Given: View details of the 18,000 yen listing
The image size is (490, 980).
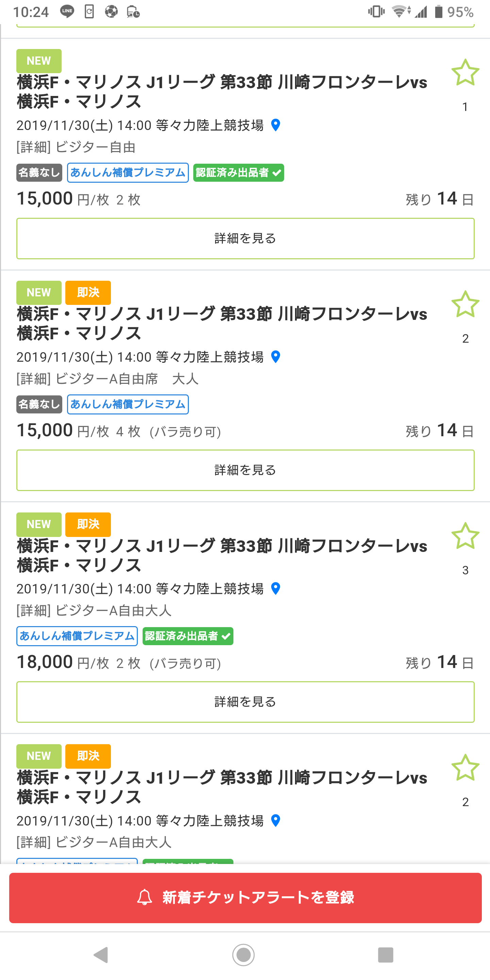Looking at the screenshot, I should [x=245, y=702].
